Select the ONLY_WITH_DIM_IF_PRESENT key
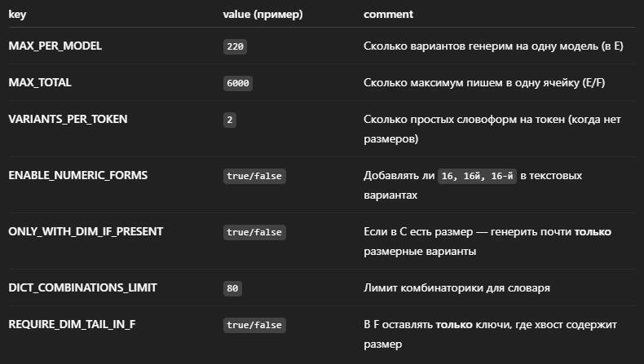Viewport: 644px width, 364px height. 86,231
